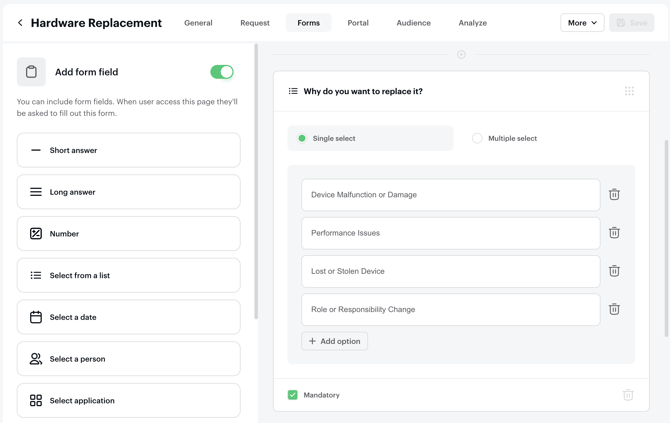Add a Select a date field
The height and width of the screenshot is (423, 670).
(128, 317)
